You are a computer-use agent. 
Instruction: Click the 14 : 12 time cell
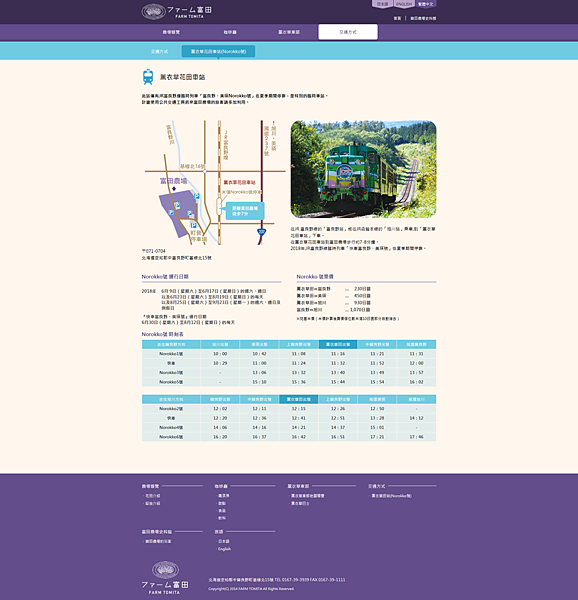point(416,418)
